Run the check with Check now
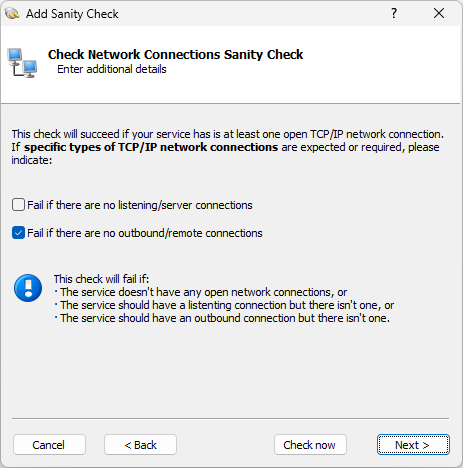Viewport: 463px width, 468px height. (310, 445)
